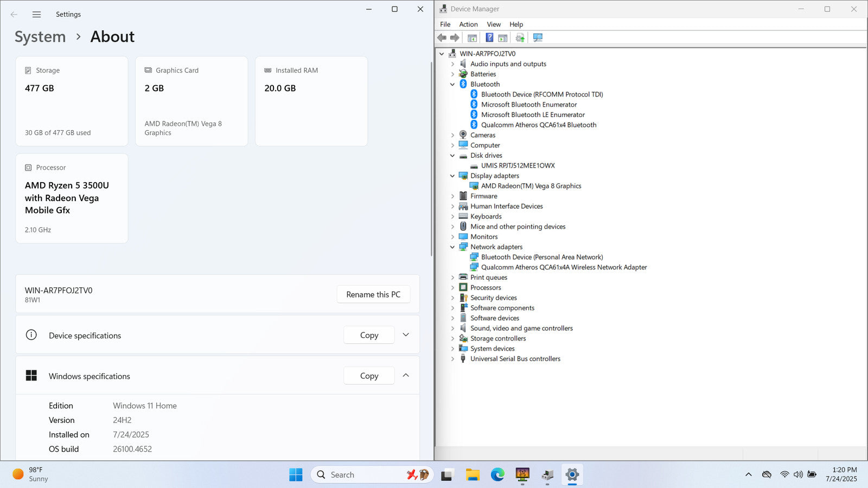Open File Explorer from the taskbar
Screen dimensions: 868x488
(x=473, y=475)
